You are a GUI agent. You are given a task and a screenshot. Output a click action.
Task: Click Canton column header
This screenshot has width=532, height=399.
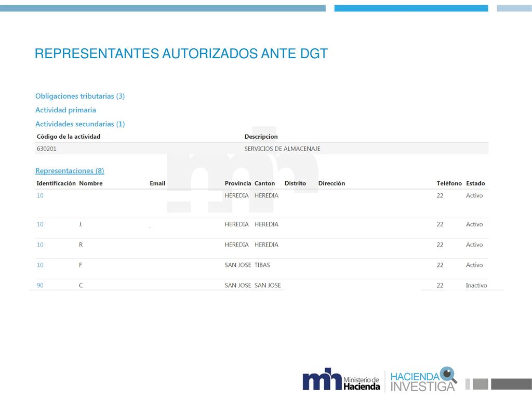tap(264, 183)
